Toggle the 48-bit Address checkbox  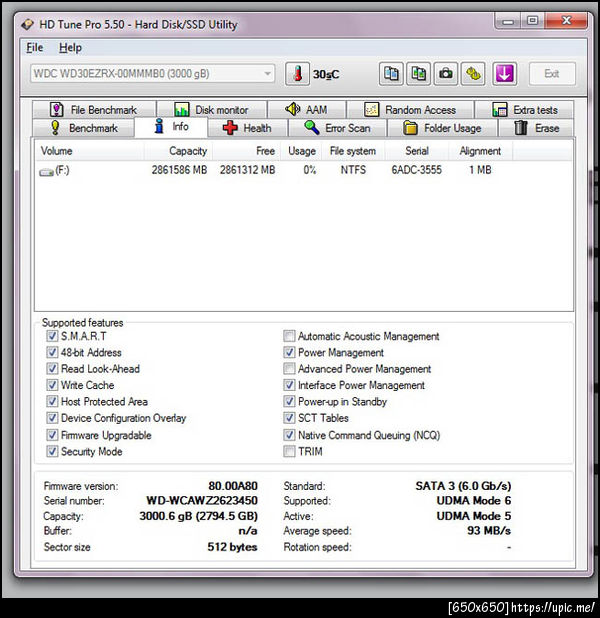click(52, 352)
